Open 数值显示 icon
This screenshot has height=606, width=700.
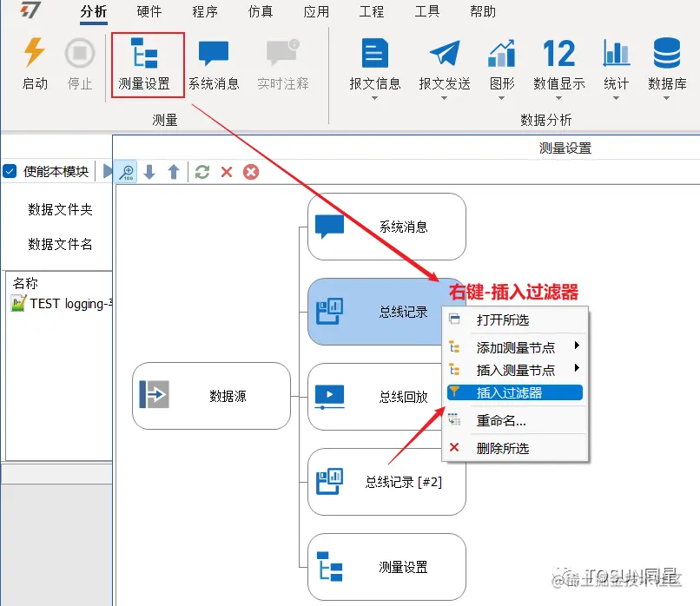(559, 53)
